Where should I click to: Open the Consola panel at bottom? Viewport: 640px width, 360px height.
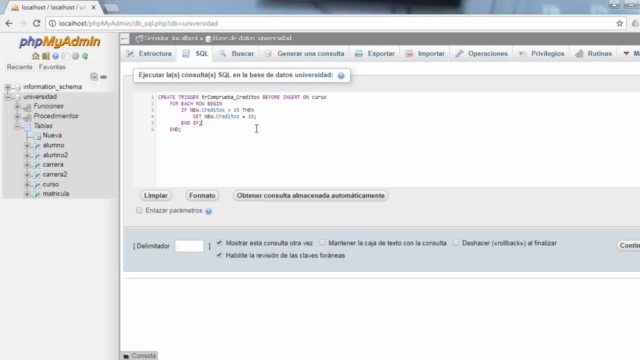coord(139,356)
